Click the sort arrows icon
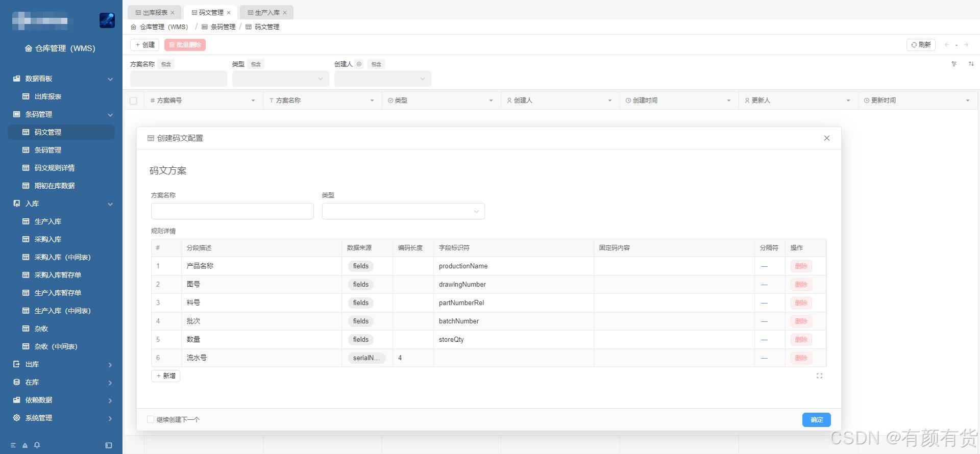 coord(971,64)
